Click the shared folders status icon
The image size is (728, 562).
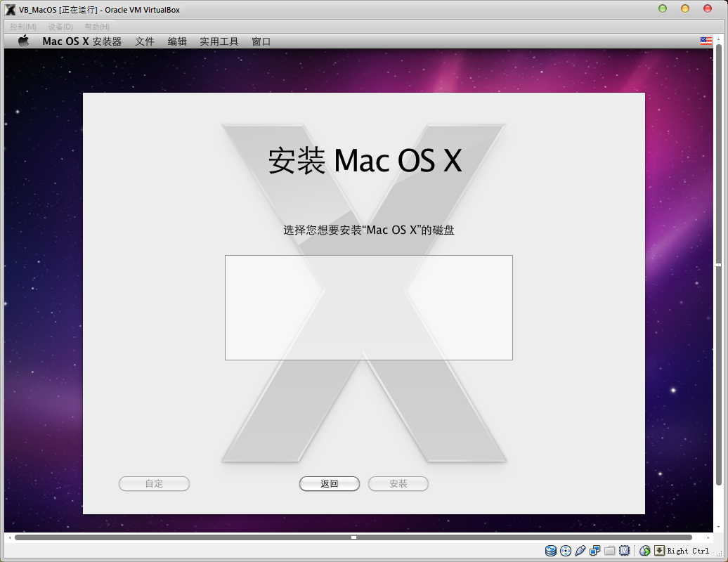[x=610, y=550]
